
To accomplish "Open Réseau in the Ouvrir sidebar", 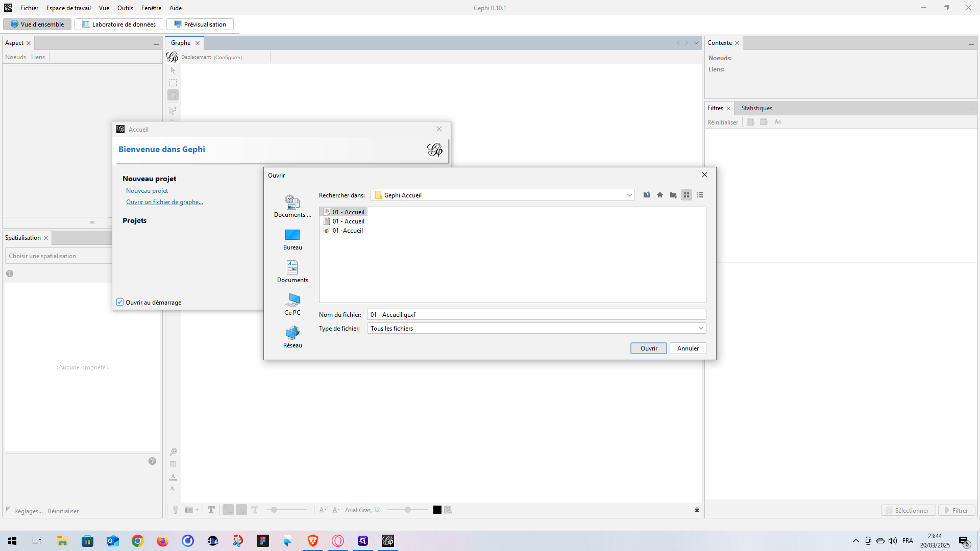I will (x=292, y=337).
